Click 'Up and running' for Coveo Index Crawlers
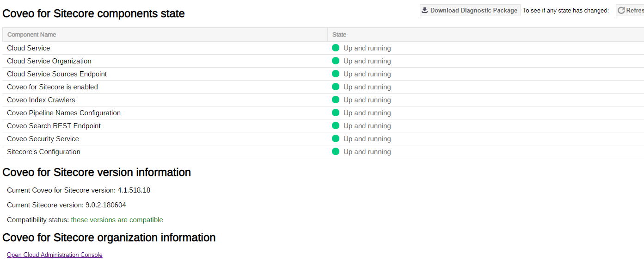The height and width of the screenshot is (262, 644). pos(367,100)
